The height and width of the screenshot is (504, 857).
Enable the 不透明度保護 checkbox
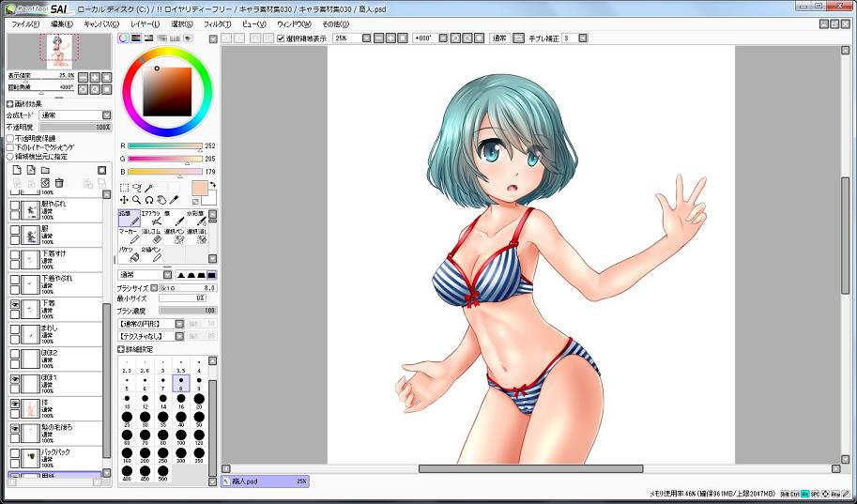pyautogui.click(x=10, y=138)
